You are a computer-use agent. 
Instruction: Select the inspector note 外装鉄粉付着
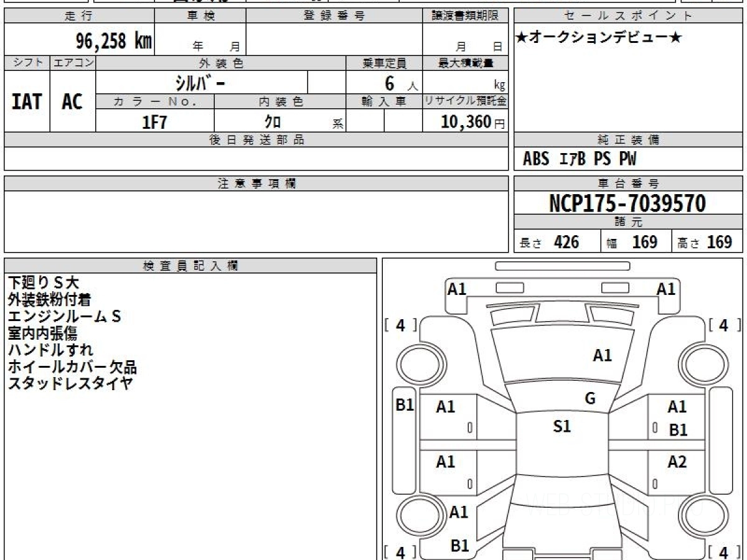(x=49, y=300)
